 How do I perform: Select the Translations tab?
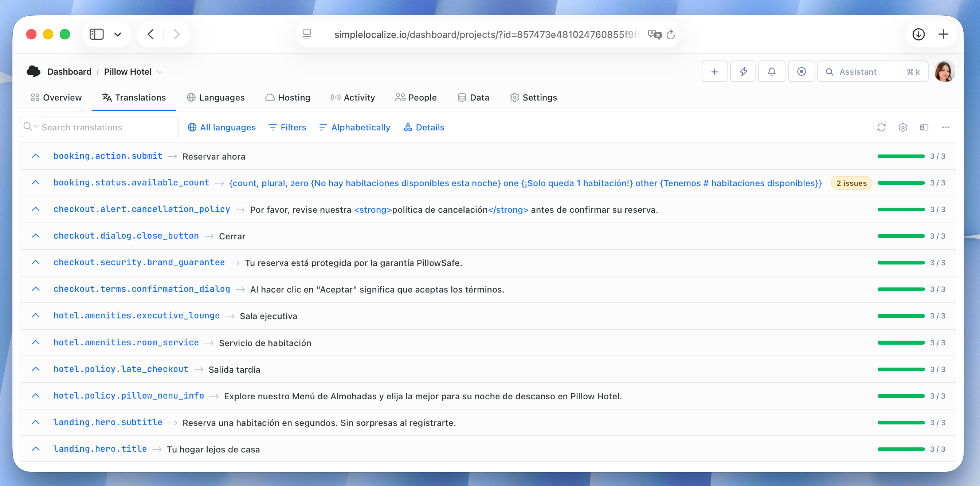tap(134, 98)
